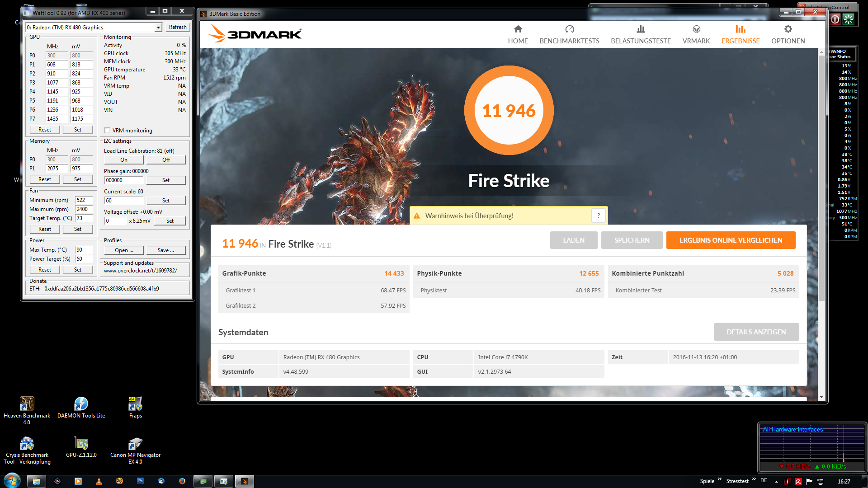The width and height of the screenshot is (868, 488).
Task: Launch GPU-Z 1.12.0 desktop shortcut
Action: point(81,444)
